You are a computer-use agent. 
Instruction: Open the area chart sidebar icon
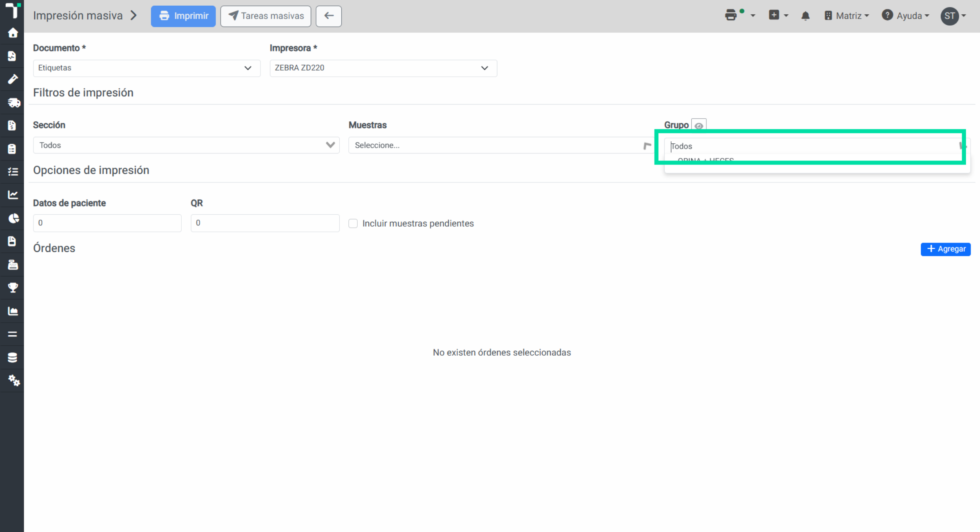pos(13,311)
